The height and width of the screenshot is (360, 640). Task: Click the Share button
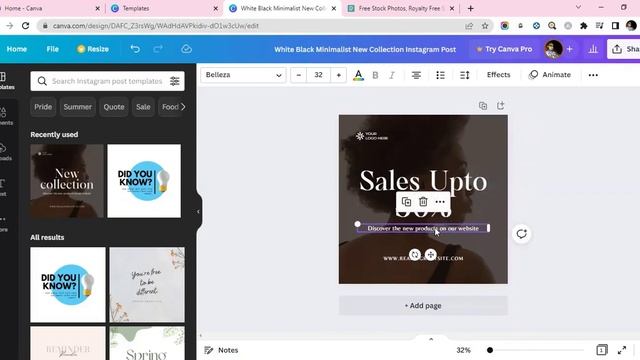624,49
